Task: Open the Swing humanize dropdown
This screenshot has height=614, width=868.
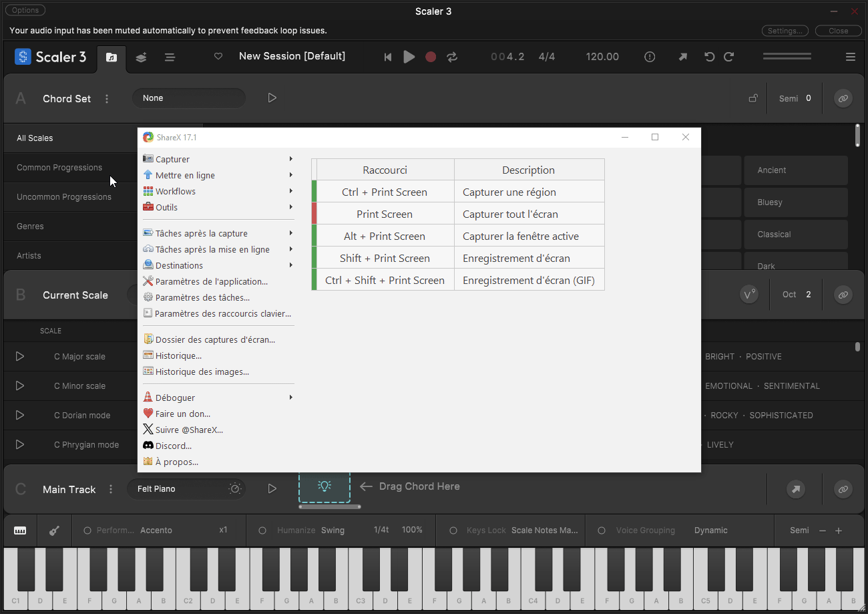Action: point(333,530)
